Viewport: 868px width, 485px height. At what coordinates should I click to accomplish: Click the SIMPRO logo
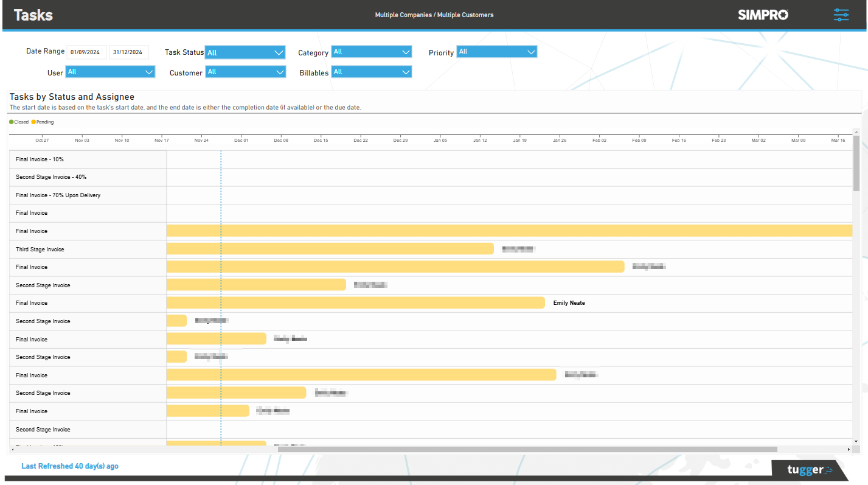(x=763, y=15)
